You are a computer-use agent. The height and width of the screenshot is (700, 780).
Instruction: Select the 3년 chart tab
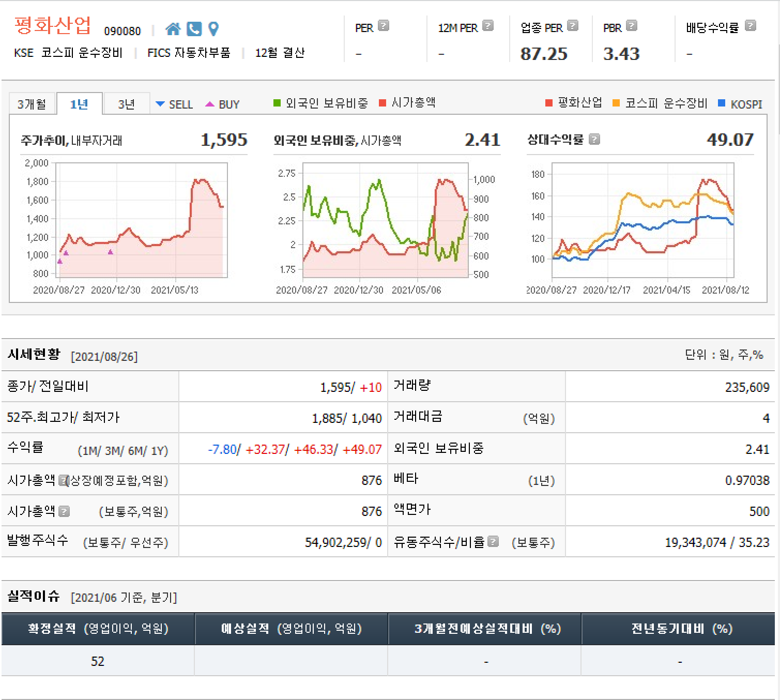127,104
